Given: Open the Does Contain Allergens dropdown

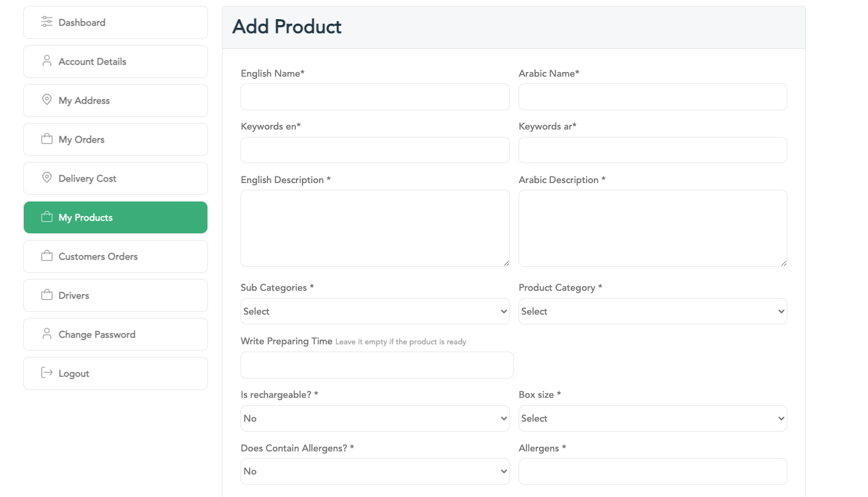Looking at the screenshot, I should (375, 471).
